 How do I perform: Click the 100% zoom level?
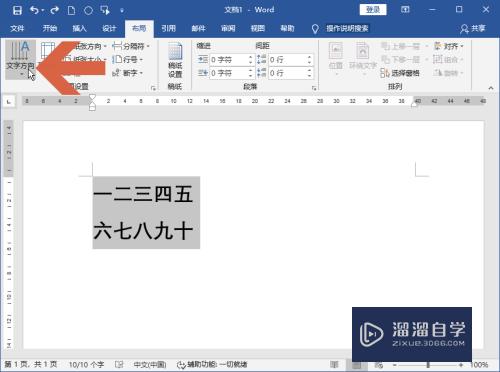pyautogui.click(x=479, y=365)
